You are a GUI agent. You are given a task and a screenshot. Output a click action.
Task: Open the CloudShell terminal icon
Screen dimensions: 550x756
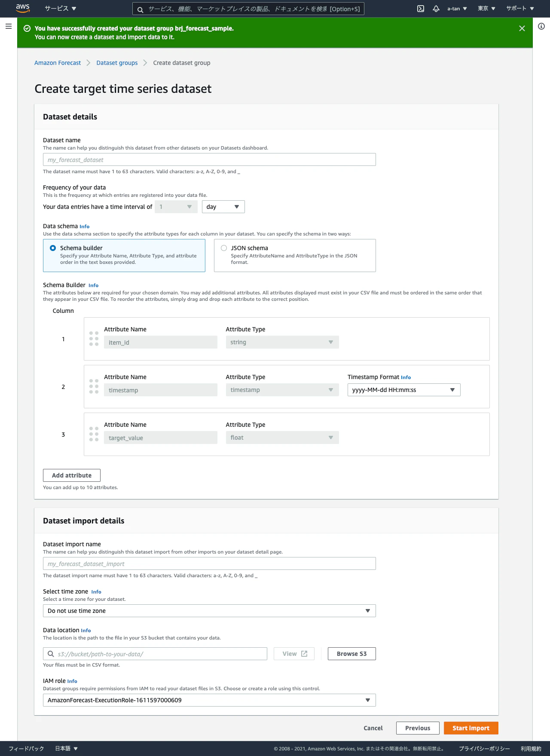421,9
